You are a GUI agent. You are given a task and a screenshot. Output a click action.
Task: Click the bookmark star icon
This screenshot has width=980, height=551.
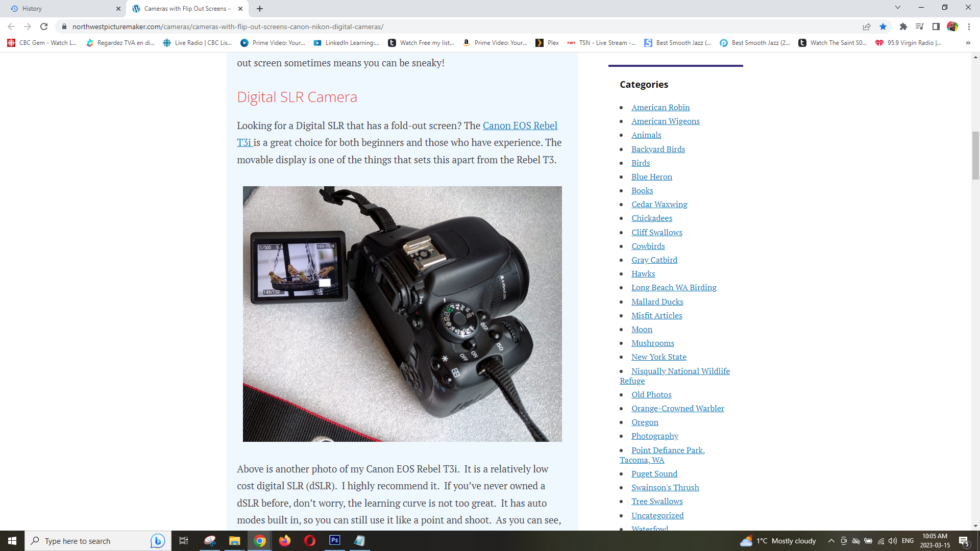point(883,27)
